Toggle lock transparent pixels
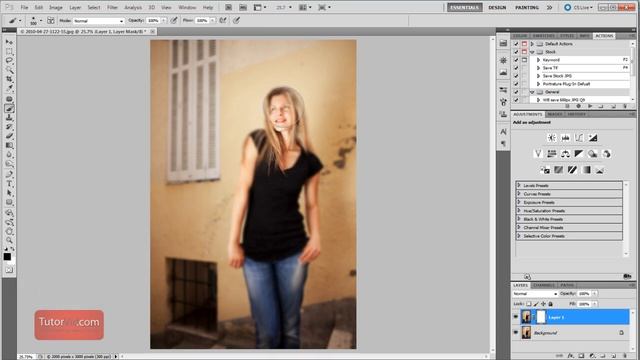This screenshot has width=640, height=360. (x=529, y=304)
